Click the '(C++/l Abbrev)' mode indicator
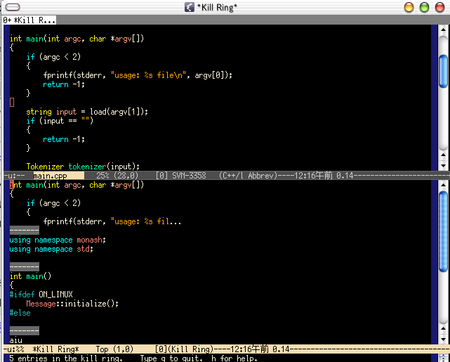Viewport: 450px width, 362px height. (248, 176)
